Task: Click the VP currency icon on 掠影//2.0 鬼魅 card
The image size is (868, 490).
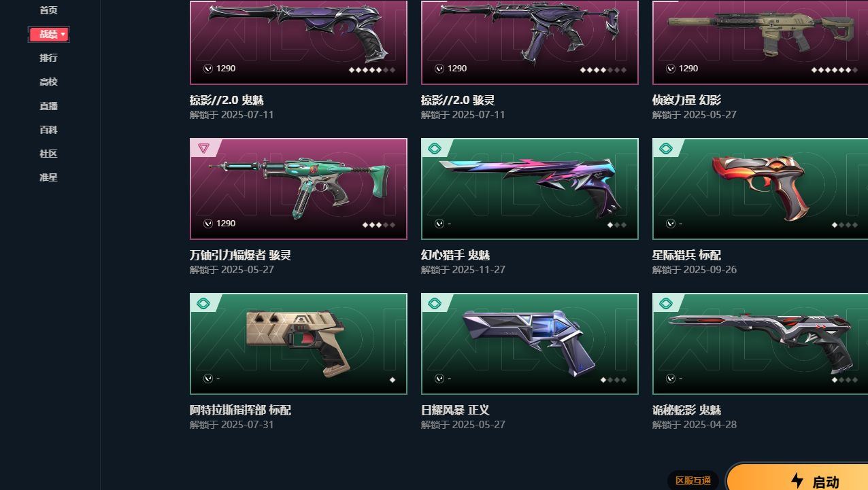Action: tap(207, 69)
